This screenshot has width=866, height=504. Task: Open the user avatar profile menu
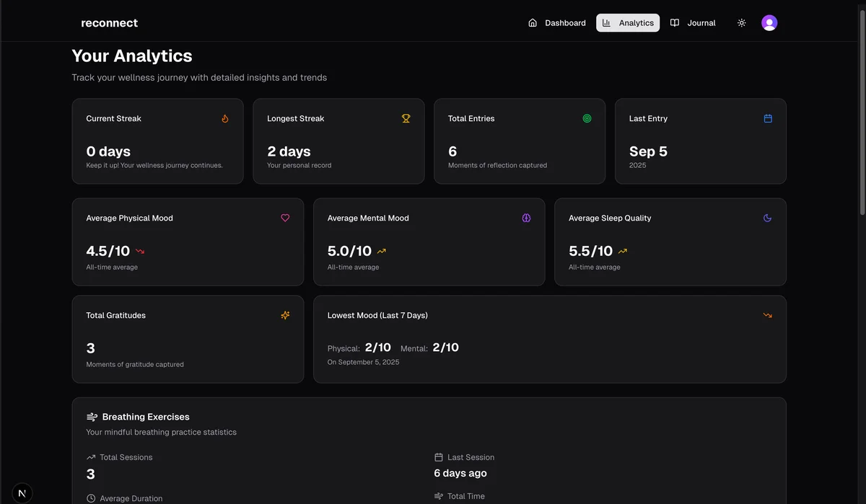tap(769, 23)
